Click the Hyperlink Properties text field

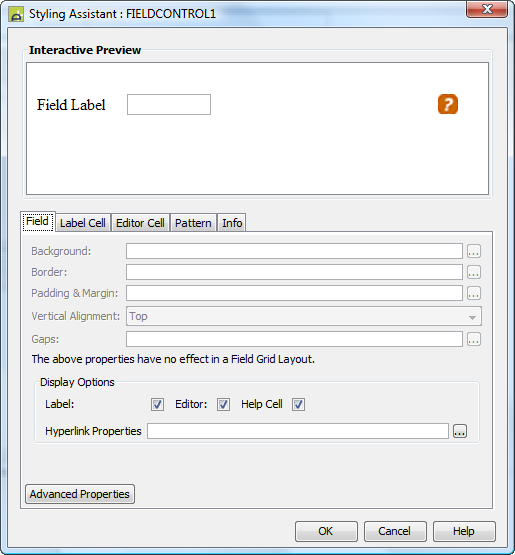[x=298, y=431]
